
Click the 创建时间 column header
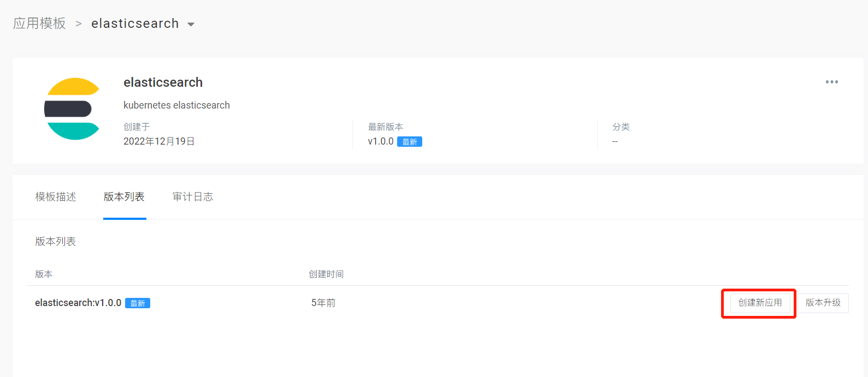click(x=326, y=274)
